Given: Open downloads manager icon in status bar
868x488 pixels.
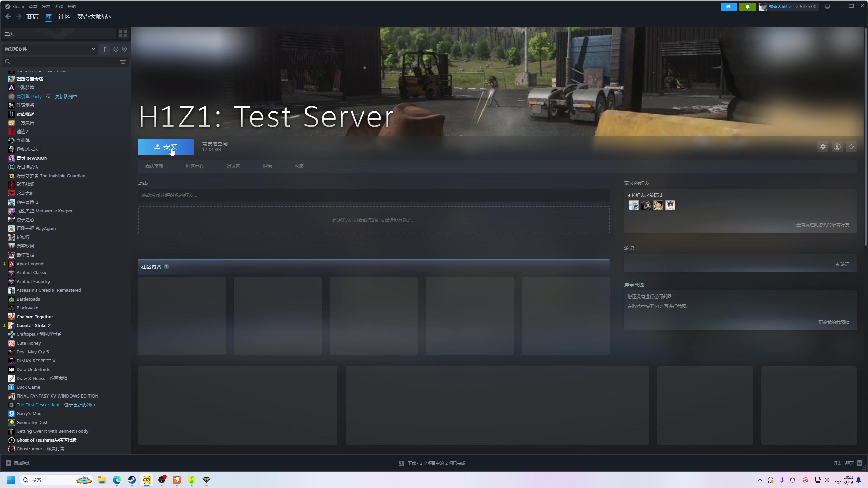Looking at the screenshot, I should pos(401,463).
